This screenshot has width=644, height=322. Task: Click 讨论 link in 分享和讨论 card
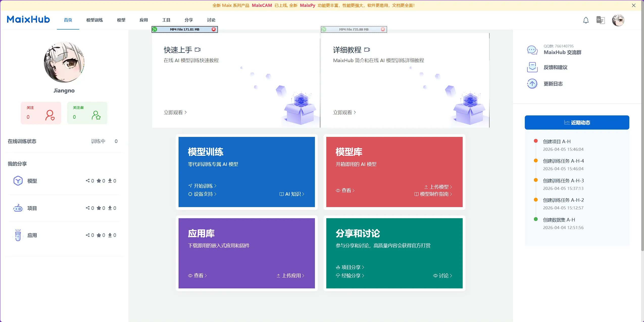(x=443, y=276)
